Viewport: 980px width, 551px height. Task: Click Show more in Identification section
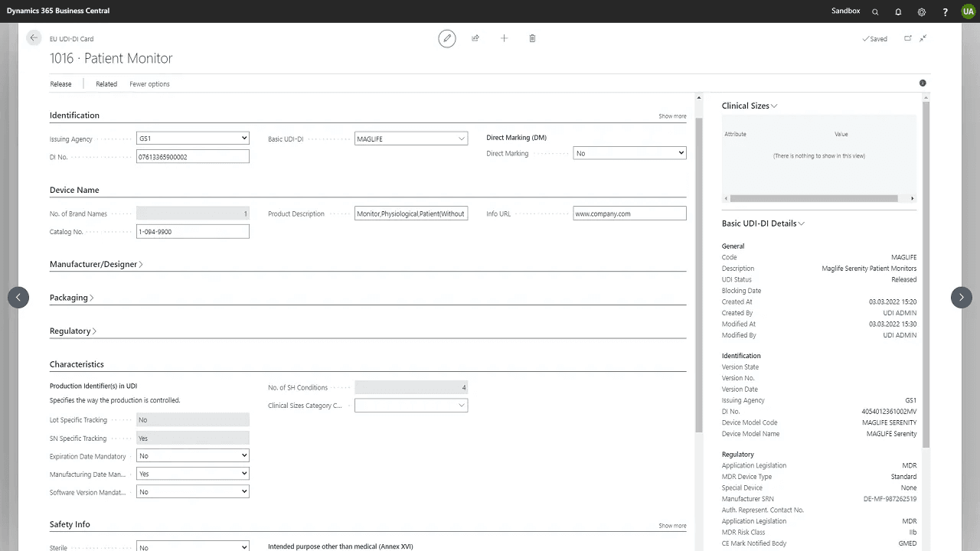click(672, 116)
